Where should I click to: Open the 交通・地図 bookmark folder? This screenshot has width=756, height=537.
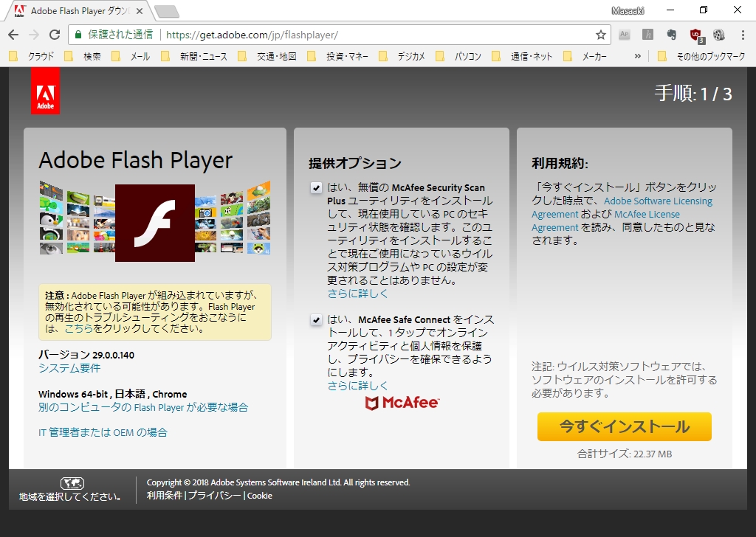coord(267,56)
